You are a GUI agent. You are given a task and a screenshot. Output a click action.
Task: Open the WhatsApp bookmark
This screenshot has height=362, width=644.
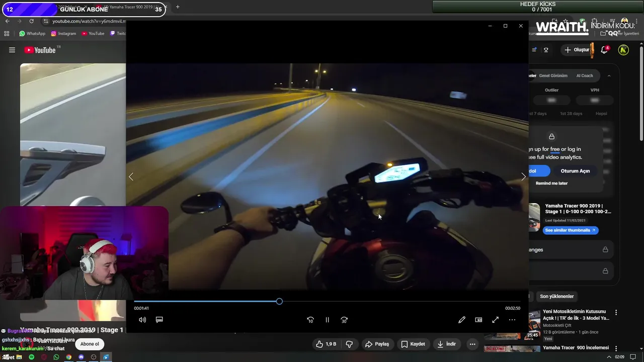coord(32,34)
